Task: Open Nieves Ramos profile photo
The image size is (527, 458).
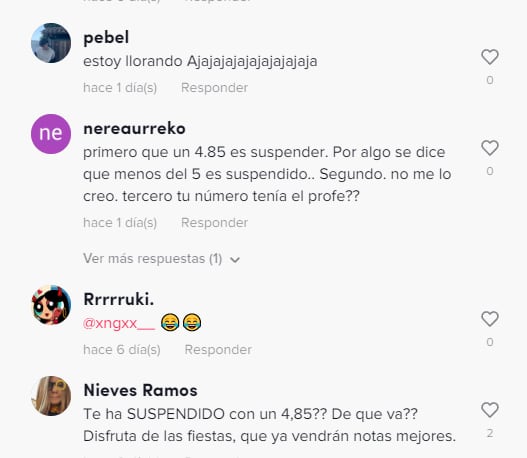Action: 51,396
